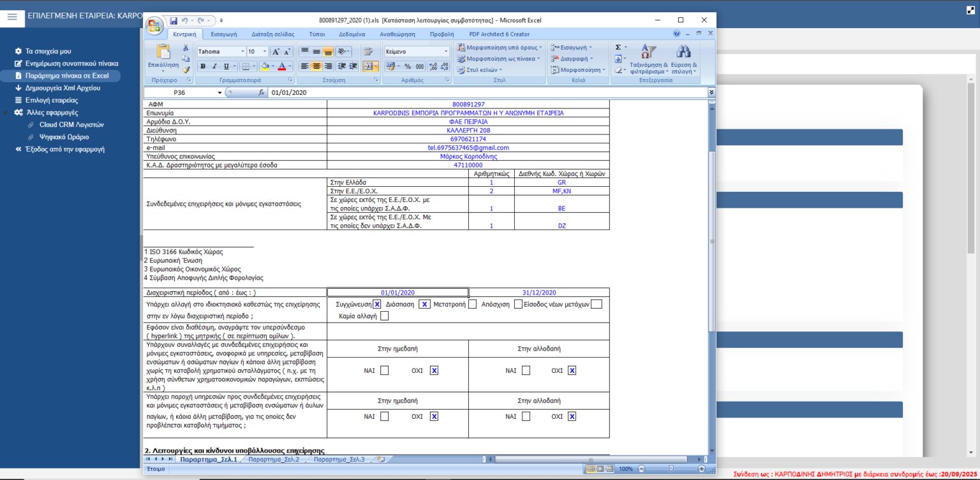Click the Format Painter brush icon
The image size is (980, 480).
click(x=186, y=70)
